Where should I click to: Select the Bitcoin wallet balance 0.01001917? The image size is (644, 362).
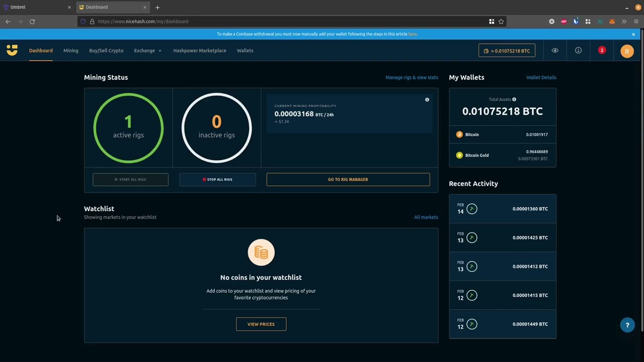(537, 135)
